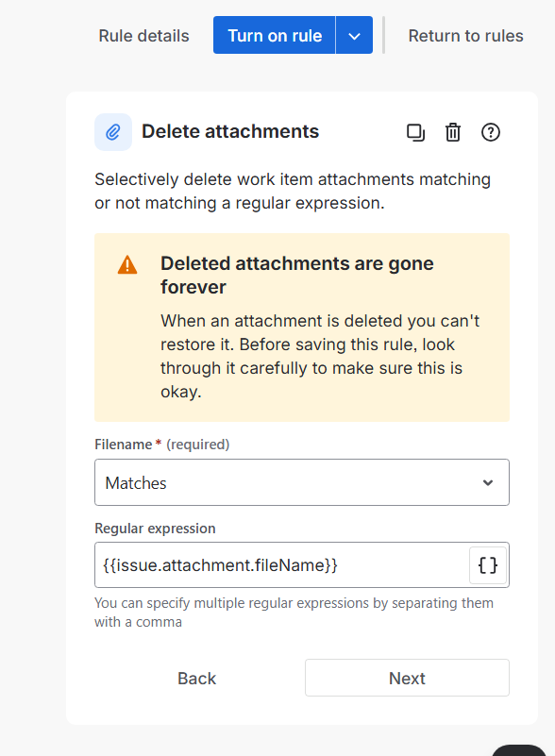Open the Turn on rule dropdown arrow
The width and height of the screenshot is (555, 756).
[x=355, y=33]
